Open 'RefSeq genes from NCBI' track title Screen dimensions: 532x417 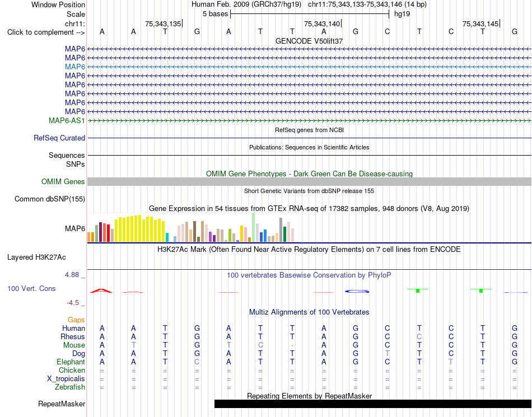click(x=310, y=130)
